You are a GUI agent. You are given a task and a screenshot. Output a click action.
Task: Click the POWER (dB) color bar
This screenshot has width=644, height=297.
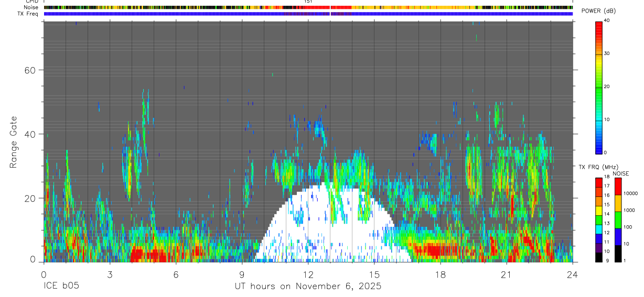click(599, 87)
